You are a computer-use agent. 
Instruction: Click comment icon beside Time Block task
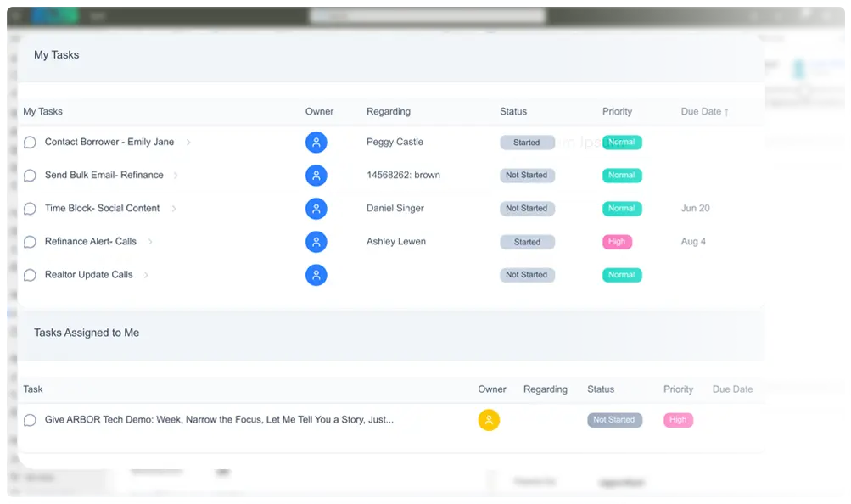coord(30,209)
